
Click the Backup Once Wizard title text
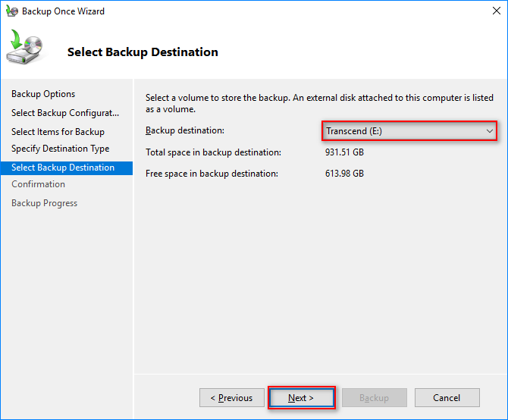tap(63, 11)
